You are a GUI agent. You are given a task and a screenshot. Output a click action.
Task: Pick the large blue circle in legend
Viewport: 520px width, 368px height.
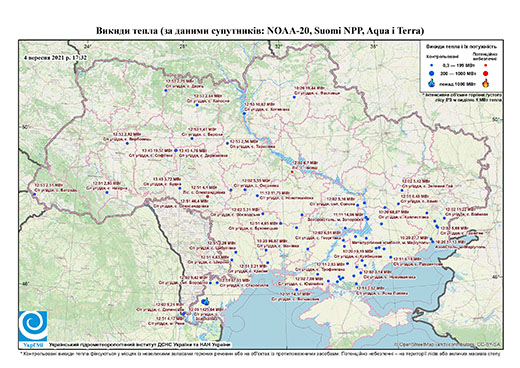pos(432,73)
